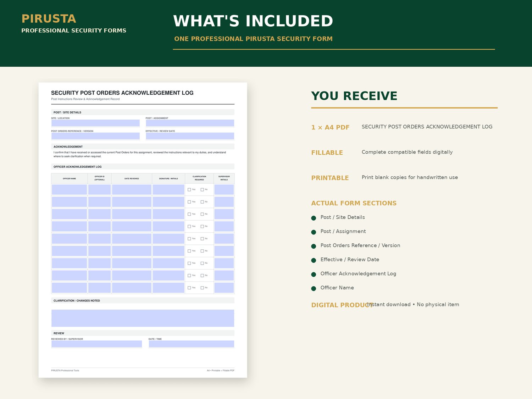Click the "WHAT'S INCLUDED" heading
Screen dimensions: 532x399
click(x=253, y=21)
